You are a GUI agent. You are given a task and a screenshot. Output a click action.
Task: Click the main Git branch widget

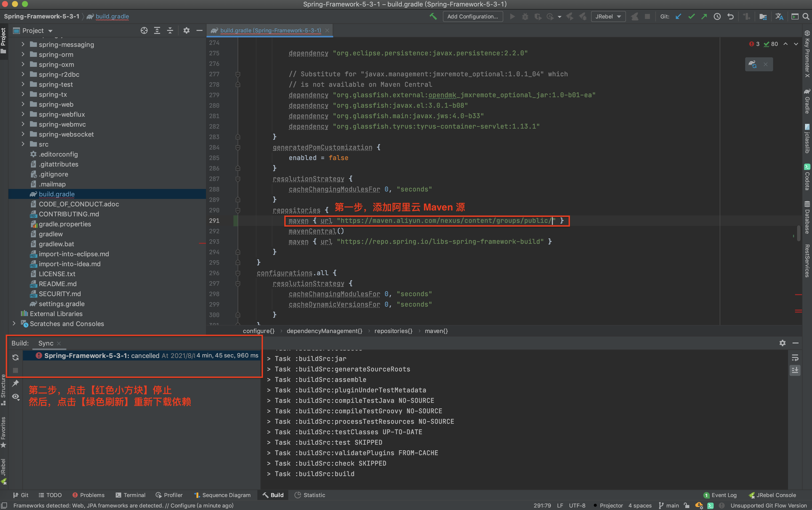point(669,505)
